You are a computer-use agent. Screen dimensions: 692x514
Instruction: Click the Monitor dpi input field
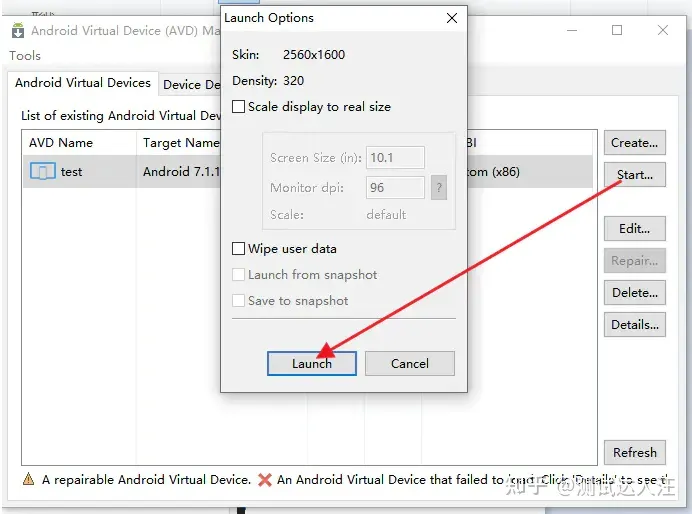click(395, 188)
